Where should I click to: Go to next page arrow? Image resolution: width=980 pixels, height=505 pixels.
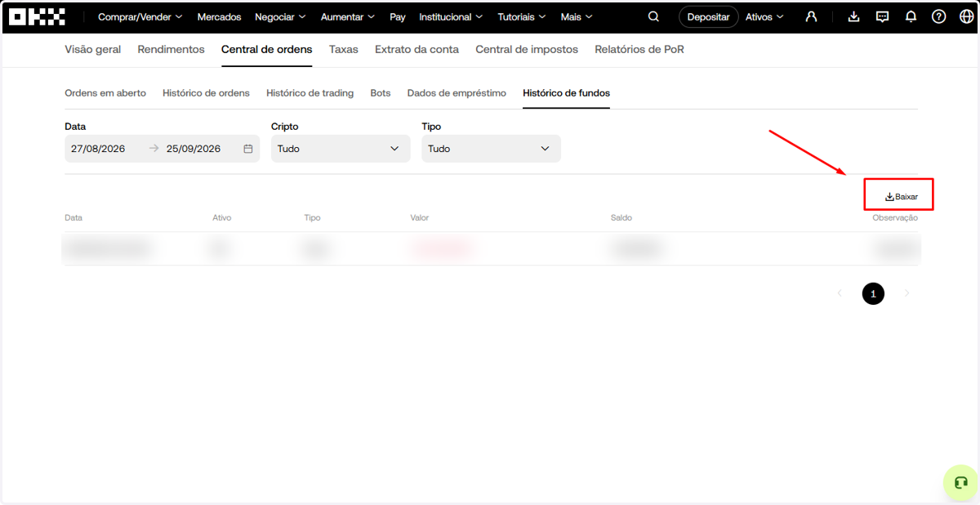click(x=906, y=293)
